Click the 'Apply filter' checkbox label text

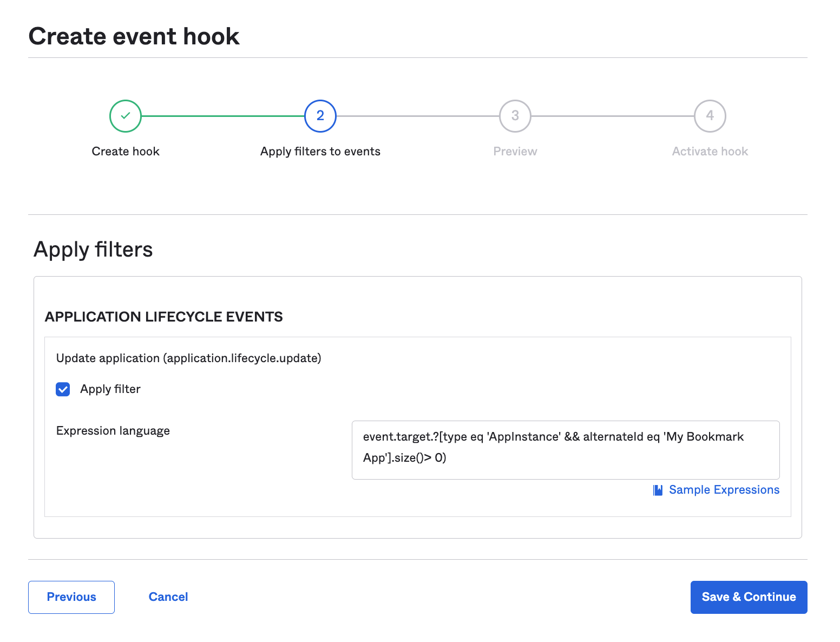[x=110, y=389]
